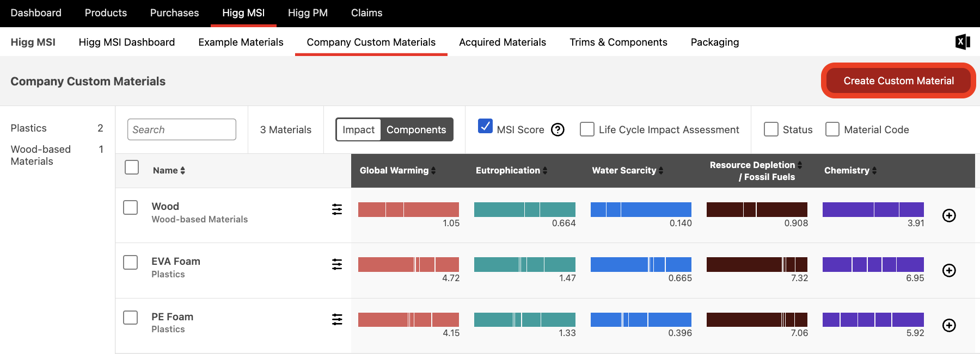Expand Wood row with plus circle icon
Viewport: 980px width, 354px height.
tap(949, 215)
